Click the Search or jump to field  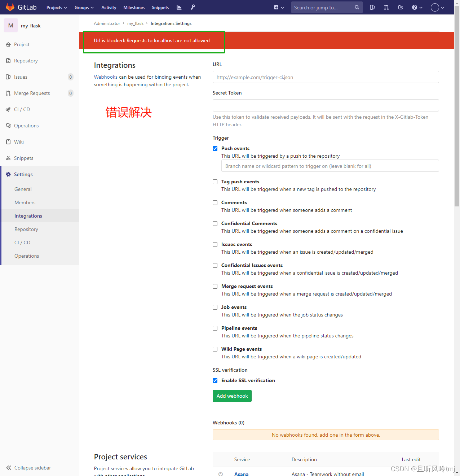click(x=323, y=7)
